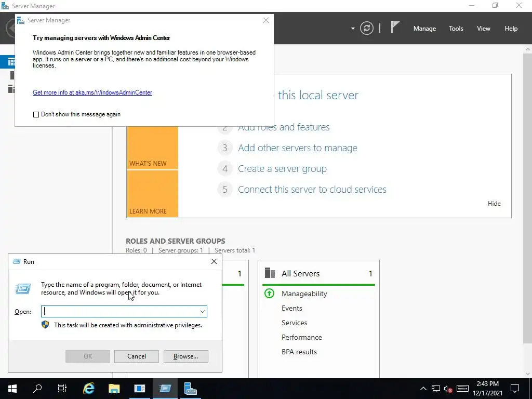Expand the Run dialog Open dropdown
Viewport: 532px width, 399px height.
coord(203,312)
